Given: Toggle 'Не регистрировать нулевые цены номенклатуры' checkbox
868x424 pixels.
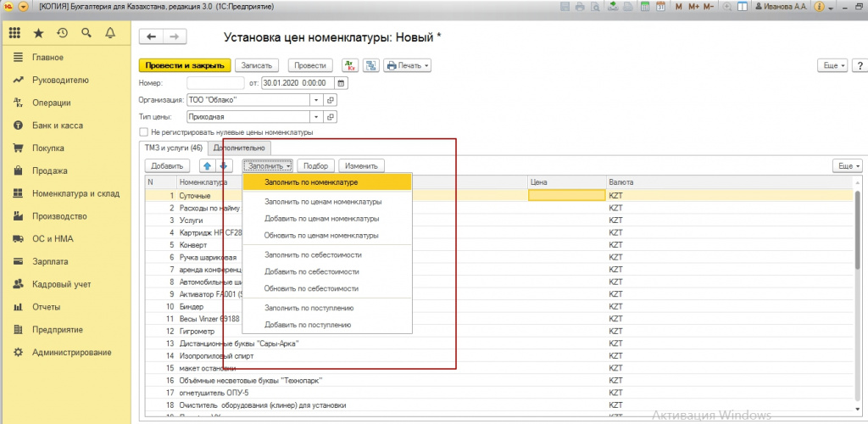Looking at the screenshot, I should 144,132.
